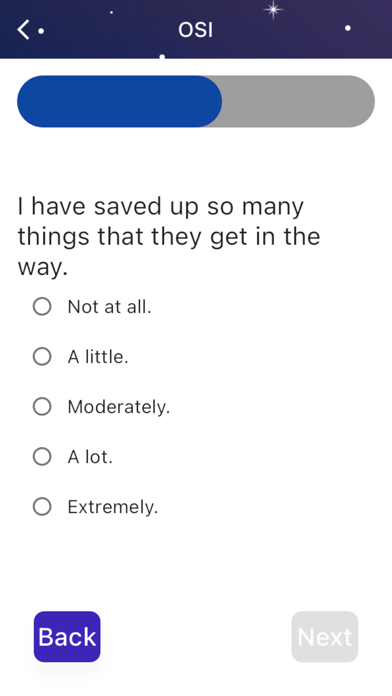The image size is (392, 696).
Task: Click the "Moderately." answer label
Action: [x=119, y=407]
